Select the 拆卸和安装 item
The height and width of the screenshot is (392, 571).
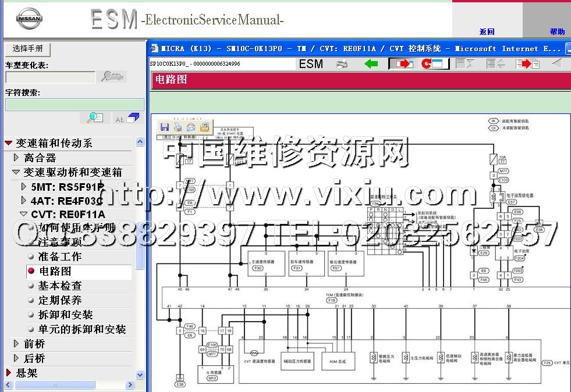[x=66, y=315]
